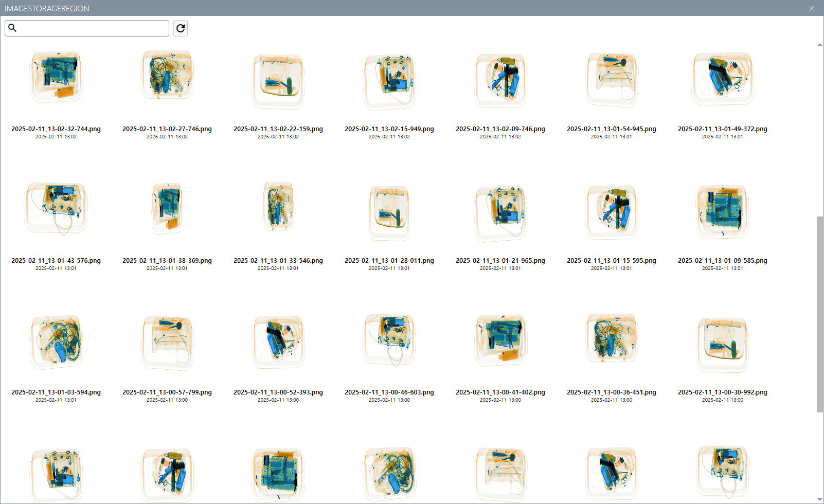The image size is (824, 504).
Task: Click the label 2025-02-11_13-01-33-546.png
Action: pyautogui.click(x=278, y=261)
